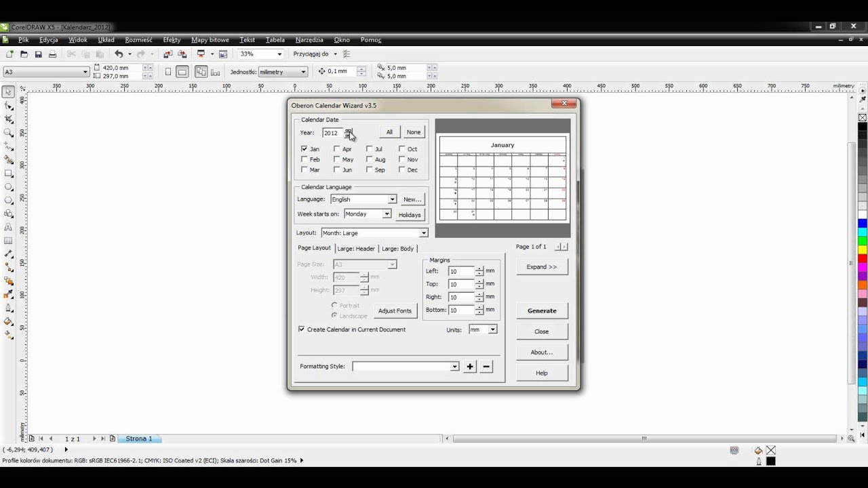Check the Feb month checkbox
Screen dimensions: 868x488
point(304,159)
